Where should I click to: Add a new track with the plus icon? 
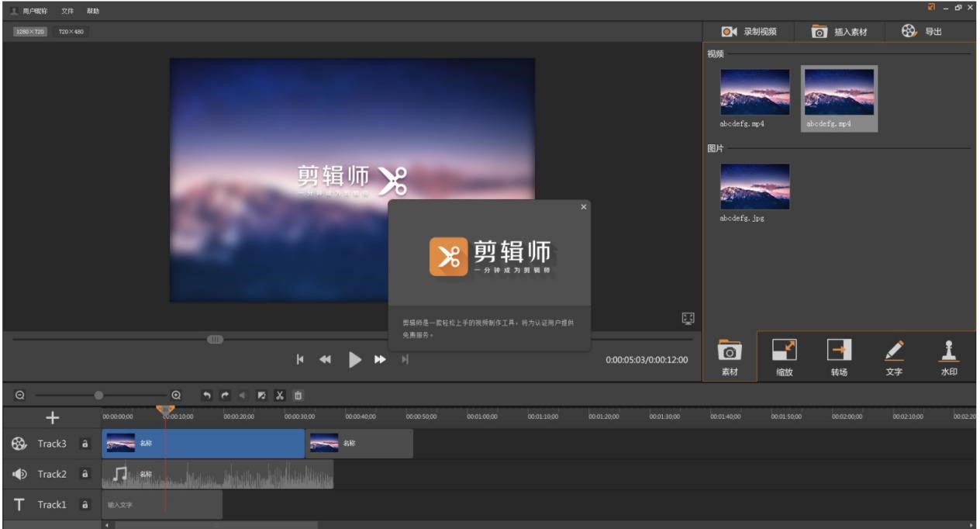point(52,418)
